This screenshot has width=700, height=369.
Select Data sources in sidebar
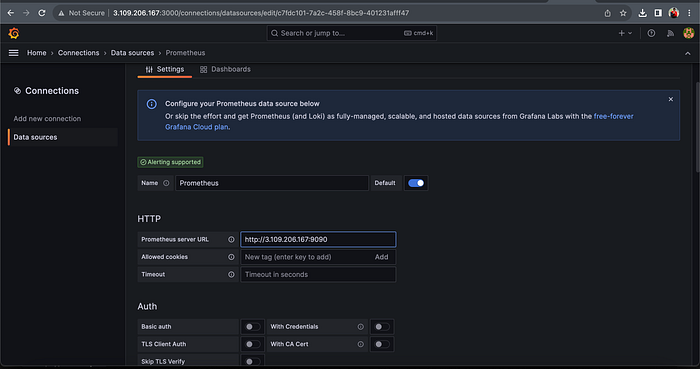pyautogui.click(x=63, y=137)
